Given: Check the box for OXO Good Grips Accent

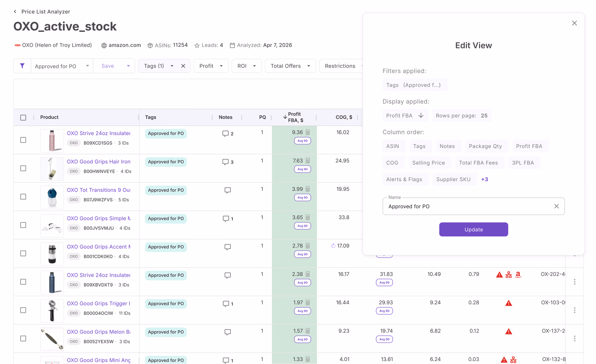Looking at the screenshot, I should (23, 253).
